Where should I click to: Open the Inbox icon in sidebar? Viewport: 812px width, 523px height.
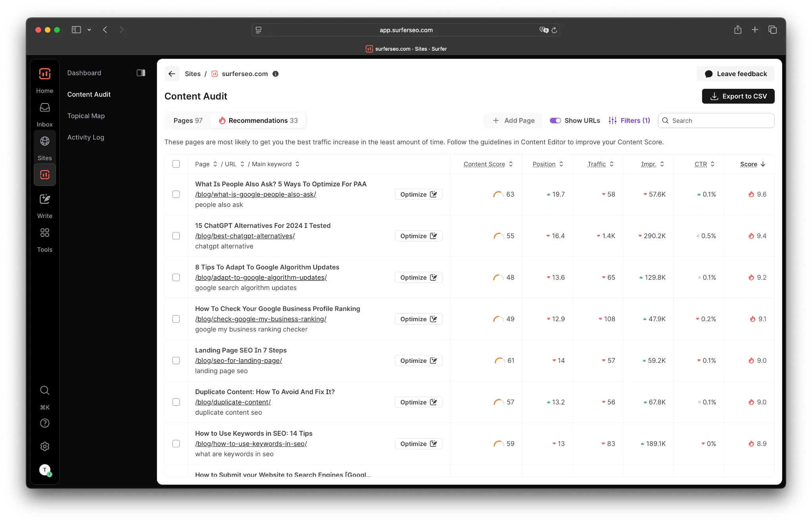[45, 108]
